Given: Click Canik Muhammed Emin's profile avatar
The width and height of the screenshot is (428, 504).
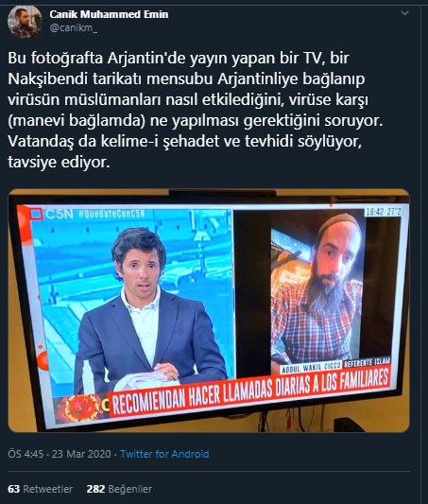Looking at the screenshot, I should click(x=25, y=22).
